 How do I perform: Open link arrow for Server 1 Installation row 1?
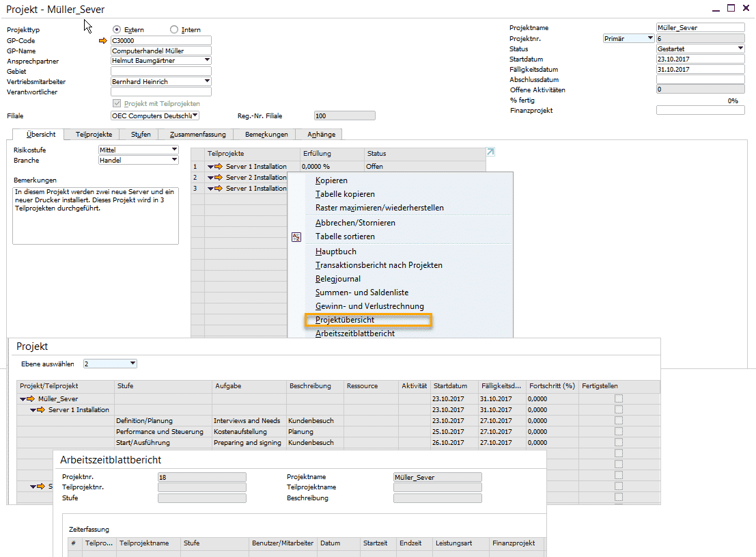tap(219, 167)
